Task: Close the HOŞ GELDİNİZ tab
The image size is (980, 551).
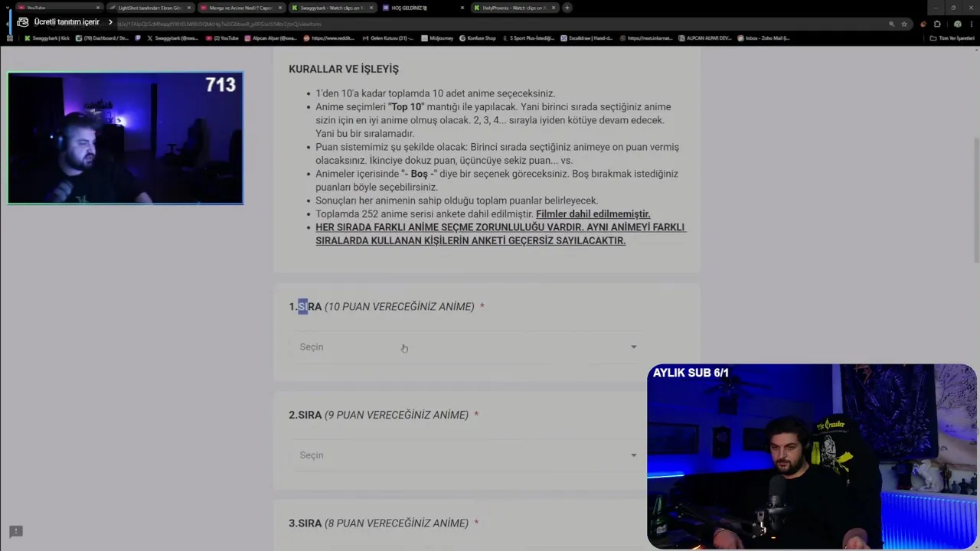Action: [462, 8]
